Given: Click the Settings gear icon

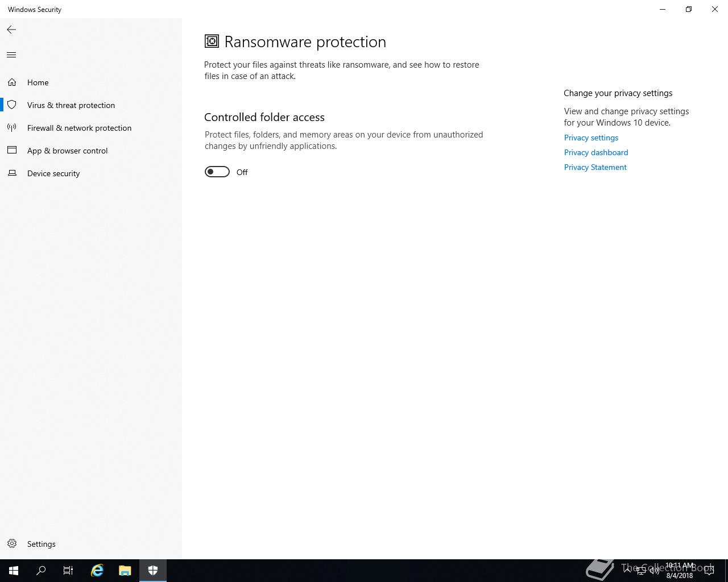Looking at the screenshot, I should [x=12, y=544].
